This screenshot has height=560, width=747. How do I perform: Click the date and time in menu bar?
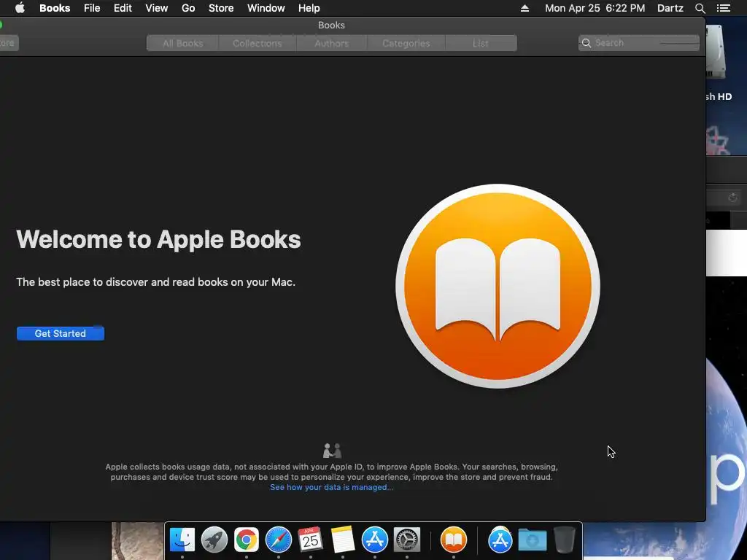pyautogui.click(x=595, y=8)
